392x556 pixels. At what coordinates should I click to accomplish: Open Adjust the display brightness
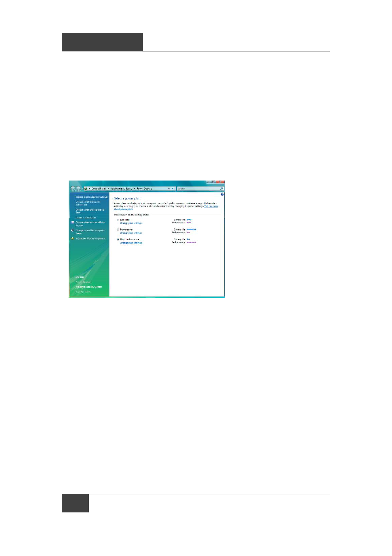(x=90, y=239)
